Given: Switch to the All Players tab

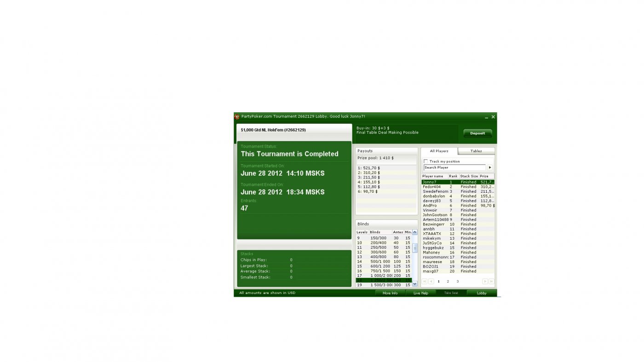Looking at the screenshot, I should 439,151.
